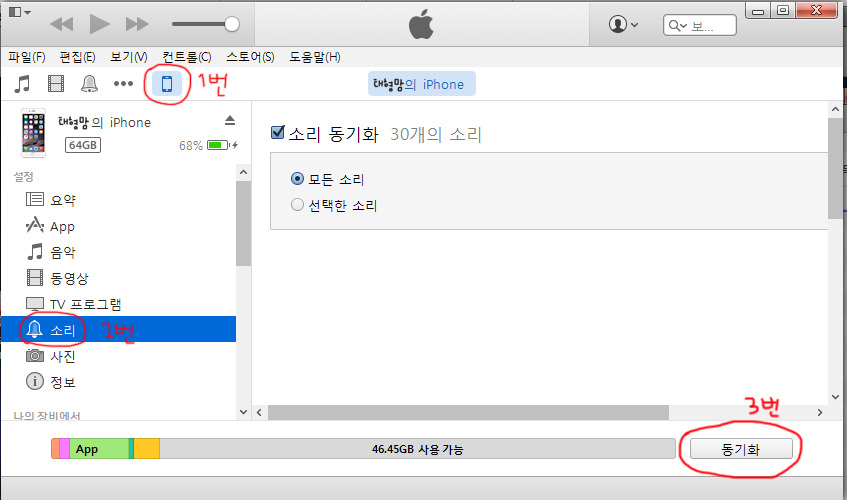Viewport: 847px width, 500px height.
Task: Click the horizontal scroll-left arrow
Action: tap(259, 413)
